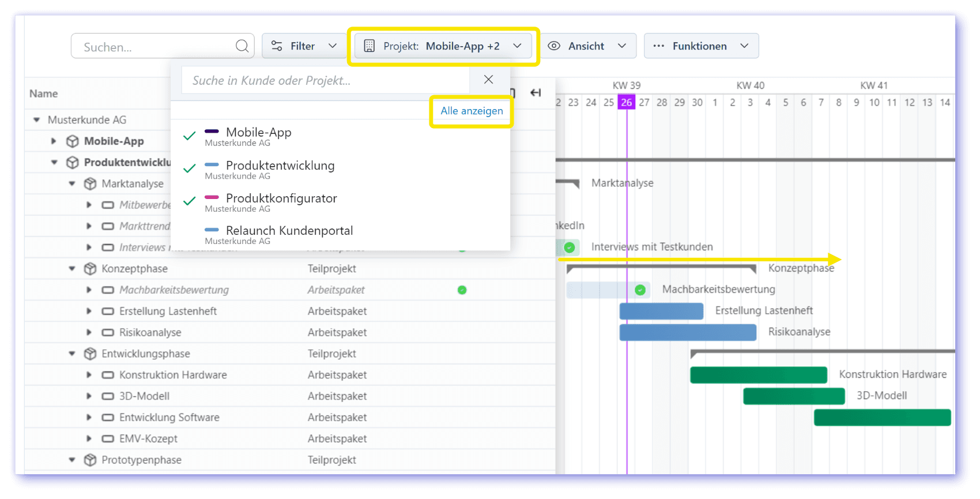The width and height of the screenshot is (980, 499).
Task: Open the Ansicht dropdown
Action: [587, 46]
